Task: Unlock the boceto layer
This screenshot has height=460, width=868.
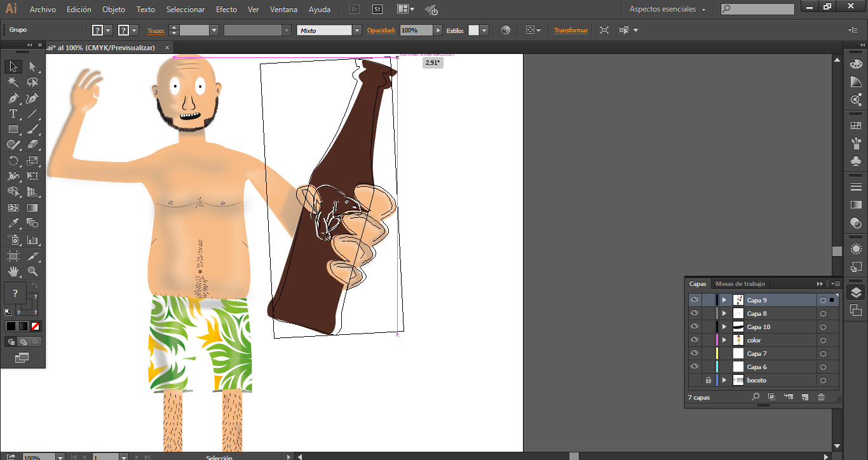Action: click(x=709, y=380)
